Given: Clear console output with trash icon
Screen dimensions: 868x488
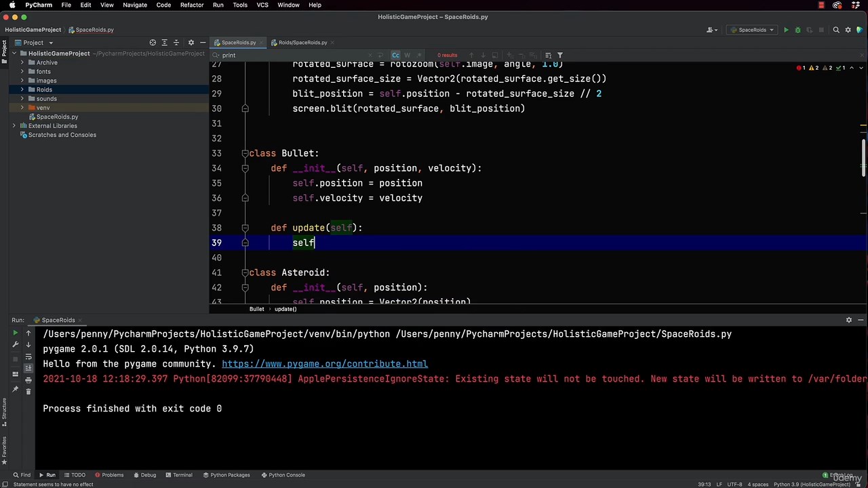Looking at the screenshot, I should (x=28, y=391).
